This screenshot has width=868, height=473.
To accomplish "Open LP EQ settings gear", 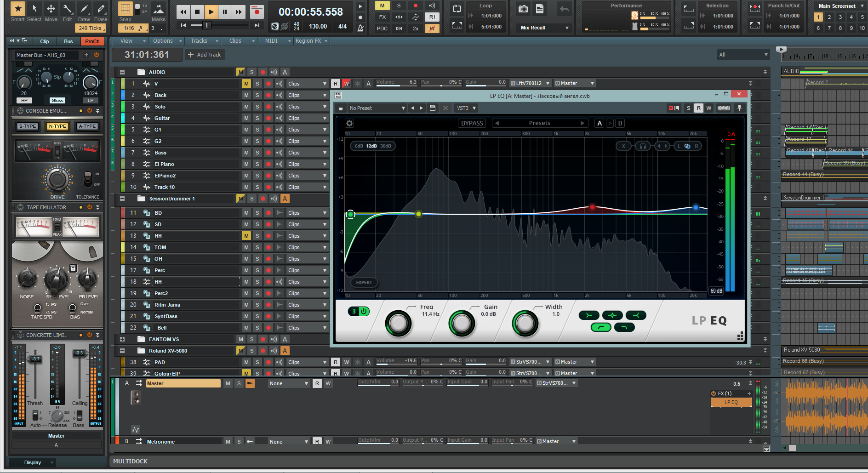I will [349, 123].
